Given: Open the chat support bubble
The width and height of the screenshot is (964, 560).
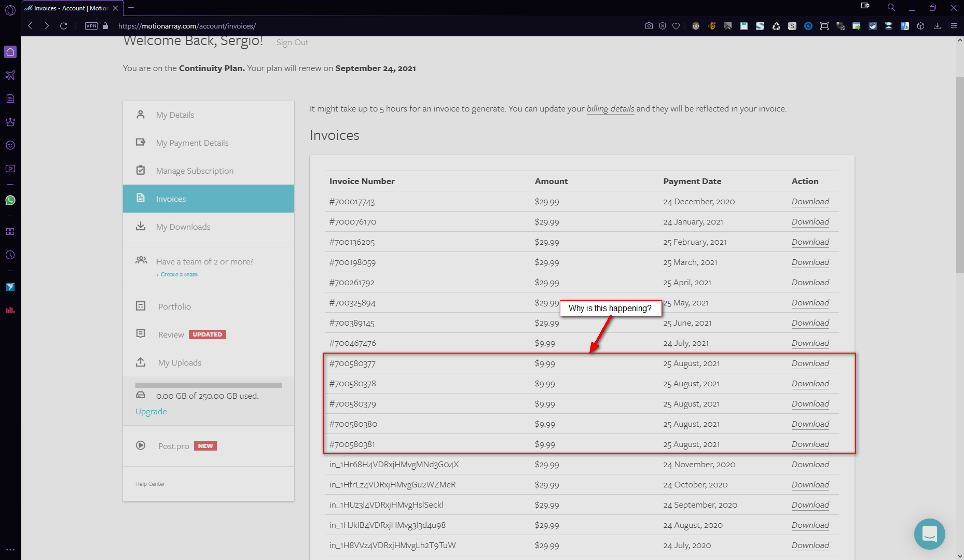Looking at the screenshot, I should pyautogui.click(x=929, y=534).
